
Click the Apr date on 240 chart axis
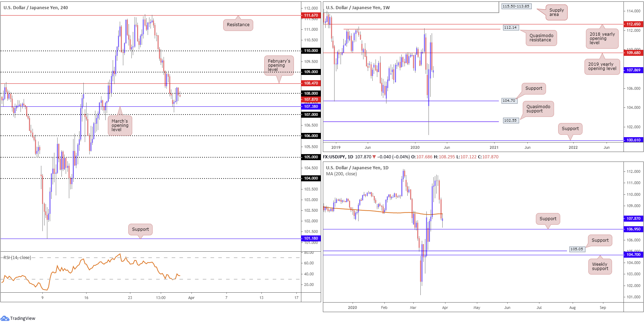(x=191, y=298)
